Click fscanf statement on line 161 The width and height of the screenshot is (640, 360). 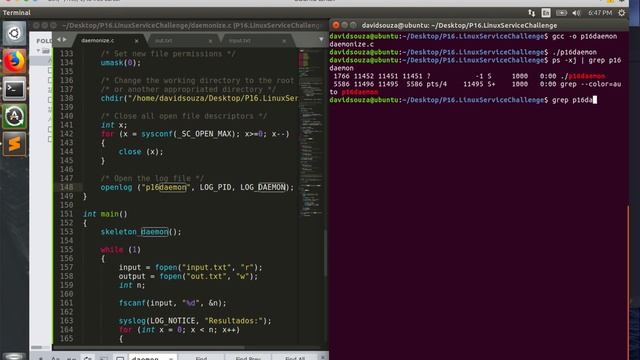172,303
